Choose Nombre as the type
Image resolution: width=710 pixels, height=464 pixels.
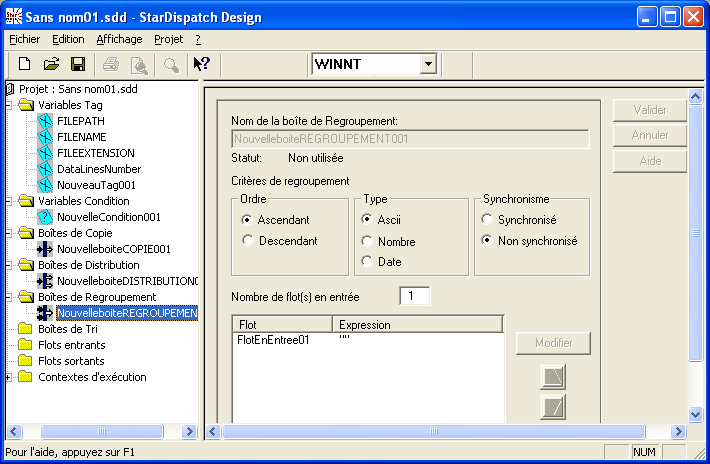(368, 241)
